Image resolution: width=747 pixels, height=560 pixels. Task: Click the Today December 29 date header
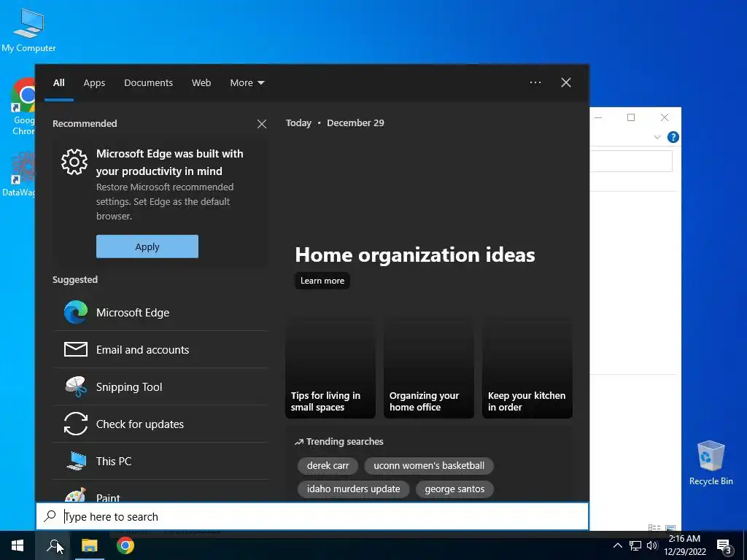coord(335,122)
